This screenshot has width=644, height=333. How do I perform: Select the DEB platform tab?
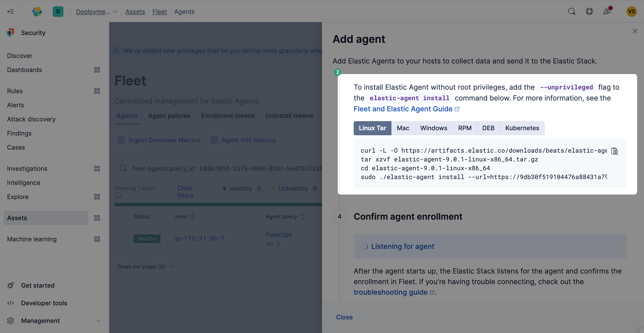tap(488, 128)
